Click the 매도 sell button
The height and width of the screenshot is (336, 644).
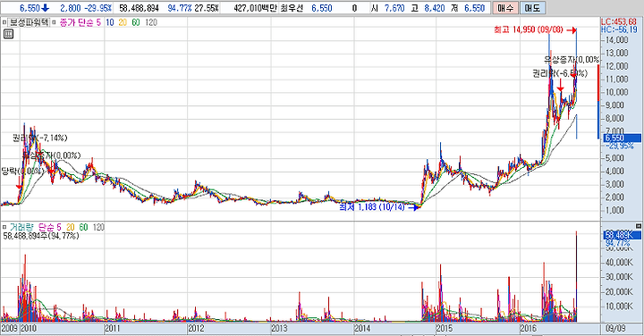[532, 8]
